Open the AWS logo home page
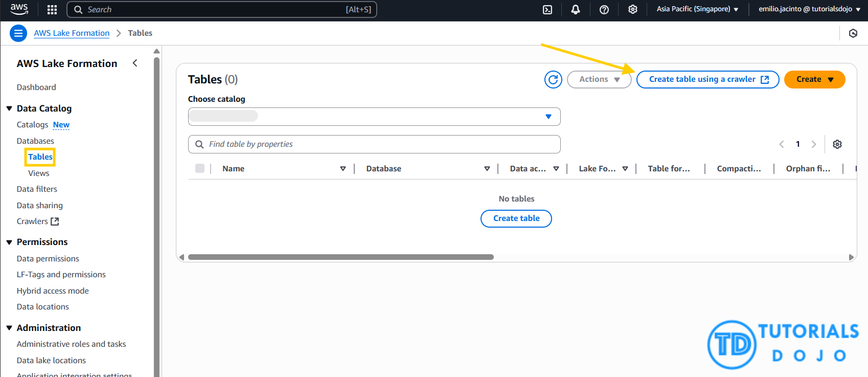This screenshot has width=868, height=377. [x=19, y=9]
